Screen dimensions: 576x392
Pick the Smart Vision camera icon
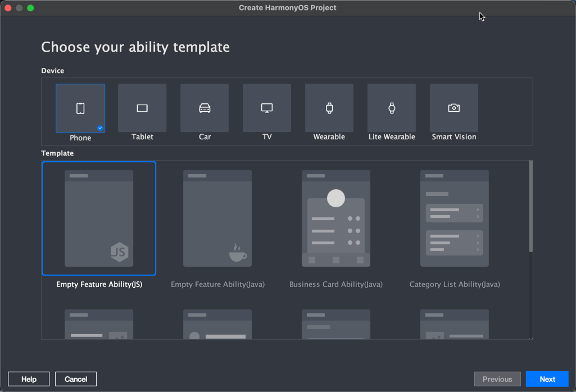[454, 108]
